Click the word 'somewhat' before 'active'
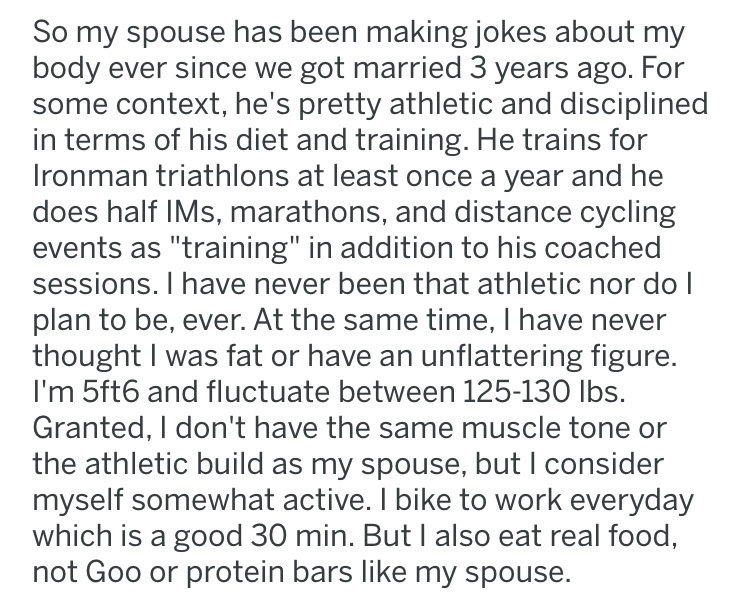The width and height of the screenshot is (750, 612). pyautogui.click(x=203, y=500)
